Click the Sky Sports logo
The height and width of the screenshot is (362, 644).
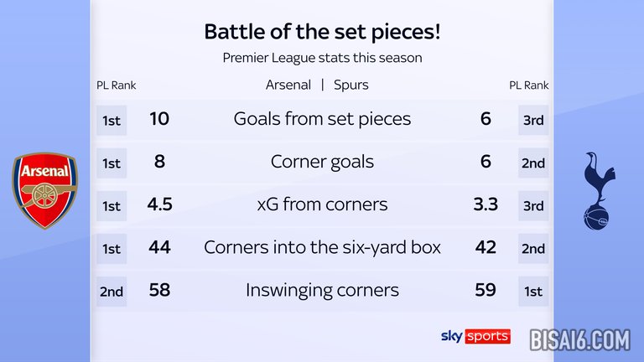coord(475,336)
